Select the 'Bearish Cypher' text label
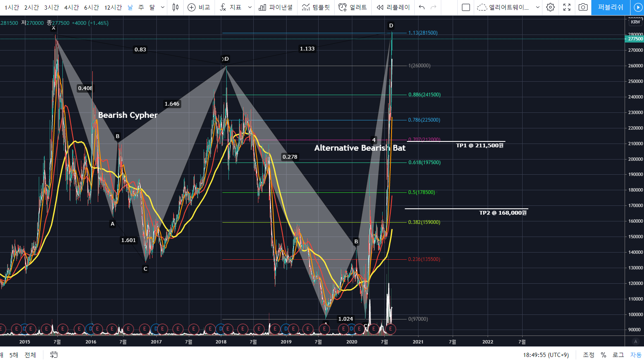The height and width of the screenshot is (362, 644). [x=128, y=115]
